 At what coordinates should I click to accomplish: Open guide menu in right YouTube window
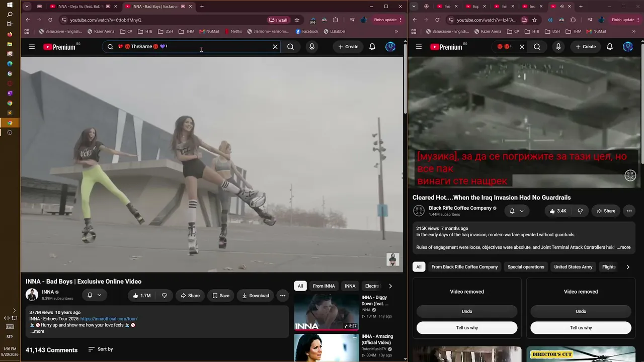click(x=419, y=47)
